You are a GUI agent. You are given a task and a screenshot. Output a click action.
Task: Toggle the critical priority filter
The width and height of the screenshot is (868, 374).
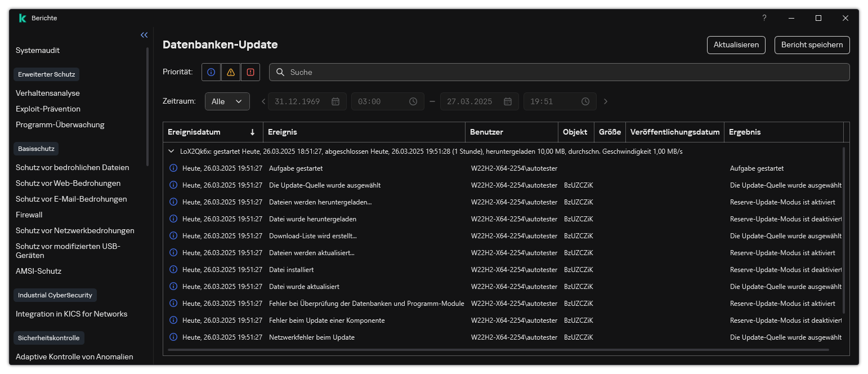(250, 72)
